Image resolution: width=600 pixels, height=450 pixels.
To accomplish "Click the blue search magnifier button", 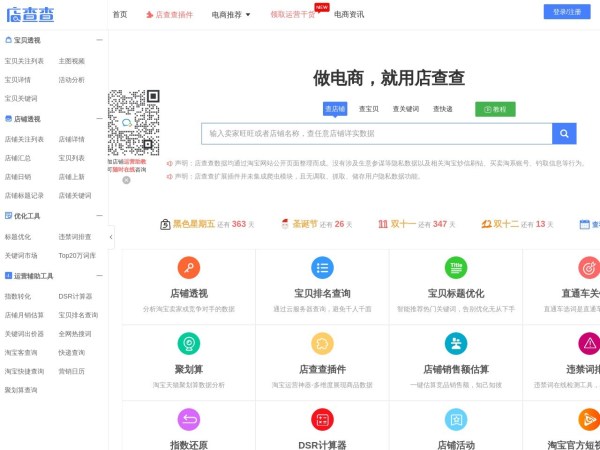I will click(564, 133).
